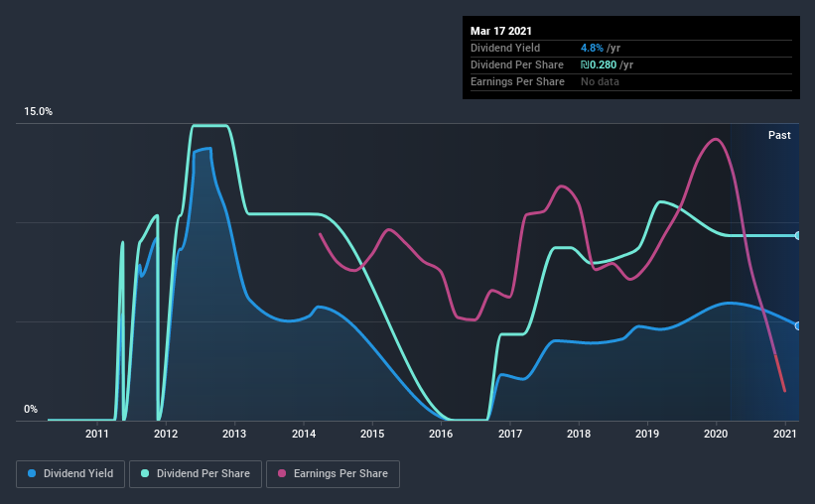
Task: Click the 2021 x-axis label
Action: click(x=785, y=434)
